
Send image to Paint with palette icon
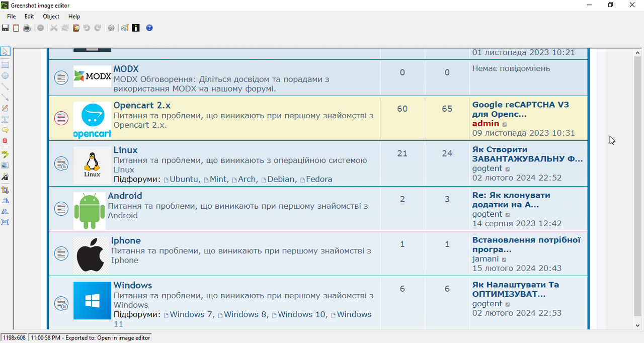tap(125, 28)
